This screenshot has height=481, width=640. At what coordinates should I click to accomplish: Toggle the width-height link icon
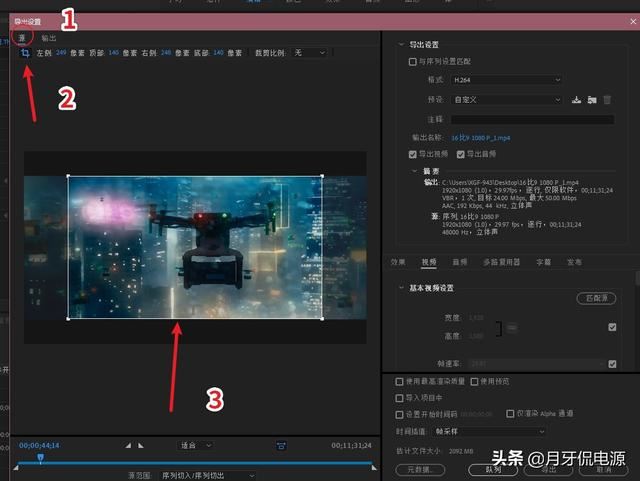[511, 327]
